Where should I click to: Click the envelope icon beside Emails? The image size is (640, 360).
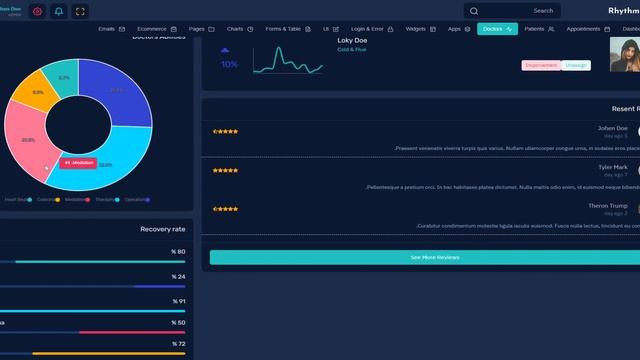(x=122, y=29)
